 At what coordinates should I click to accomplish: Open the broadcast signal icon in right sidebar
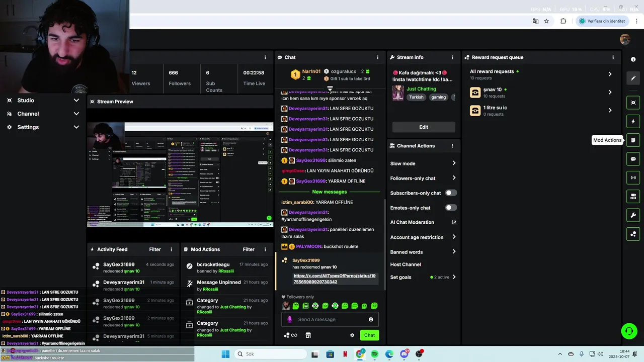click(x=633, y=177)
